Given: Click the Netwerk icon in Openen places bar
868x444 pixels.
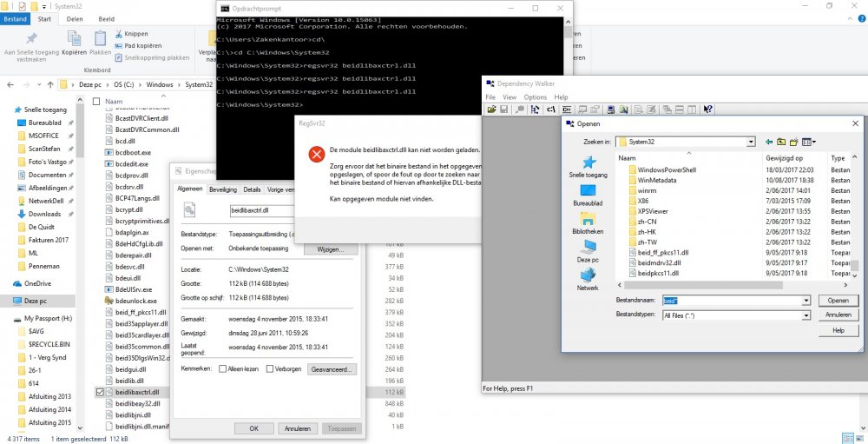Looking at the screenshot, I should pyautogui.click(x=589, y=275).
